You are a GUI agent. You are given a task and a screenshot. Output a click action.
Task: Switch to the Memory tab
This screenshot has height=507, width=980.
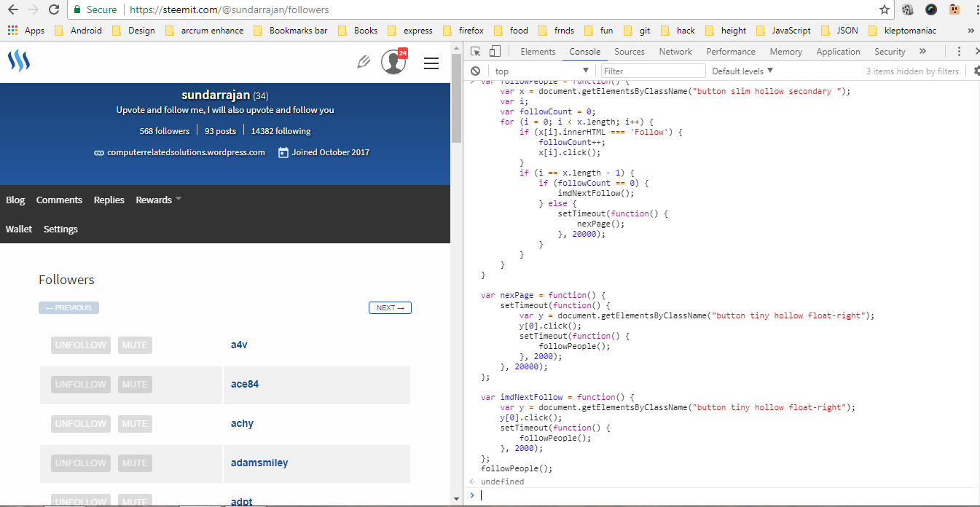point(786,52)
